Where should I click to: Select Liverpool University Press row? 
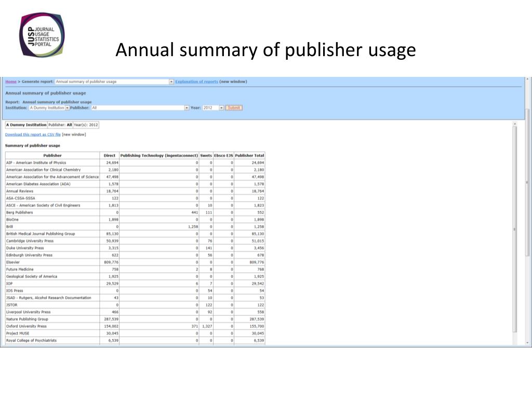(x=135, y=312)
